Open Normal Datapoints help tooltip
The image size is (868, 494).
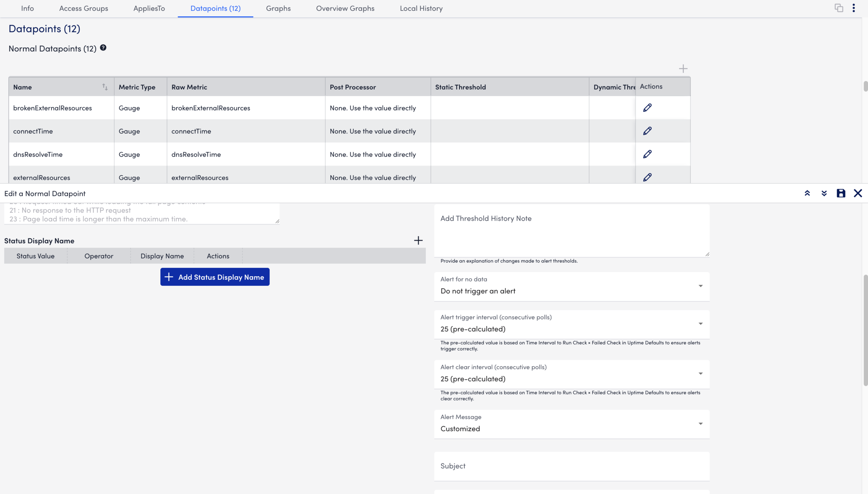tap(103, 48)
